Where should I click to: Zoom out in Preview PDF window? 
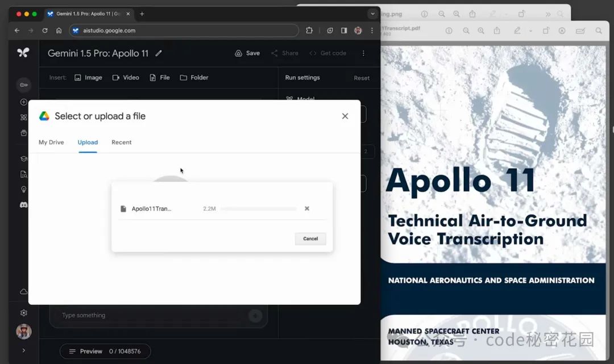466,31
